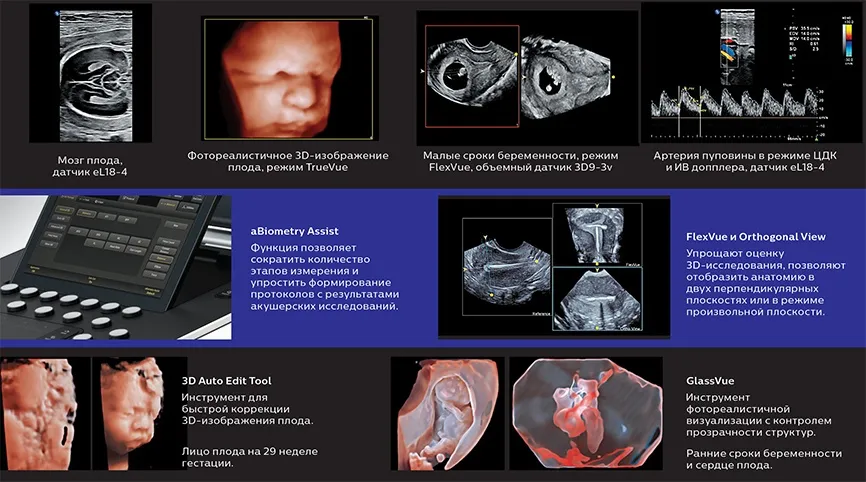
Task: Click the paragraph 'Упрощают оценку 3D-исследования'
Action: (x=765, y=282)
